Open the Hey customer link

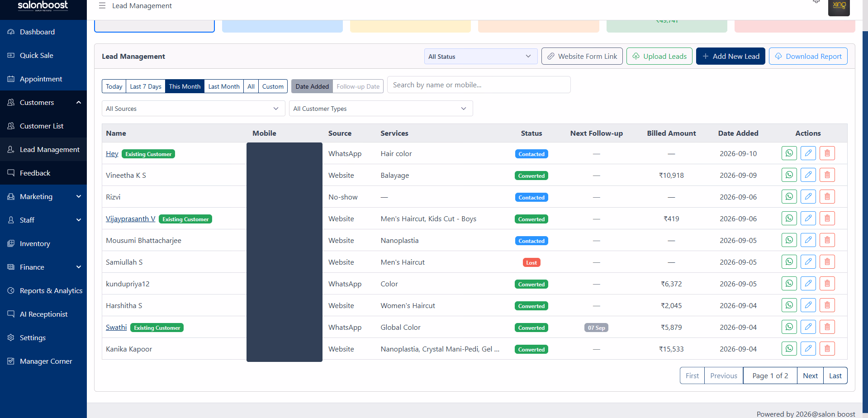click(112, 154)
